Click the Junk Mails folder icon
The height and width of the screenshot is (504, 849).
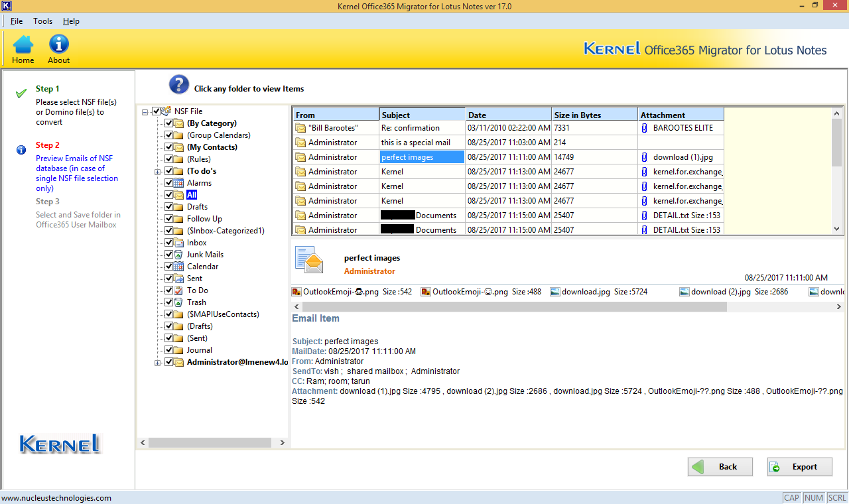pos(178,255)
